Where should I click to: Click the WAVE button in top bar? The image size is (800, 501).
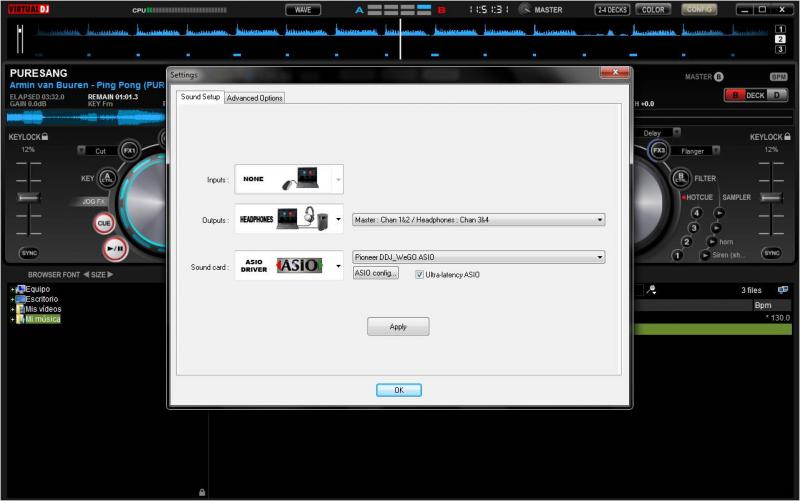tap(303, 10)
